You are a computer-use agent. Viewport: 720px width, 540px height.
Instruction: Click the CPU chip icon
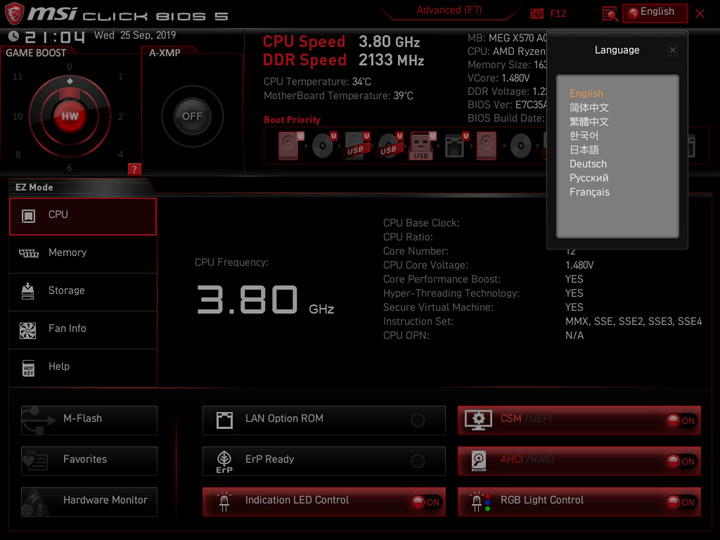(28, 215)
